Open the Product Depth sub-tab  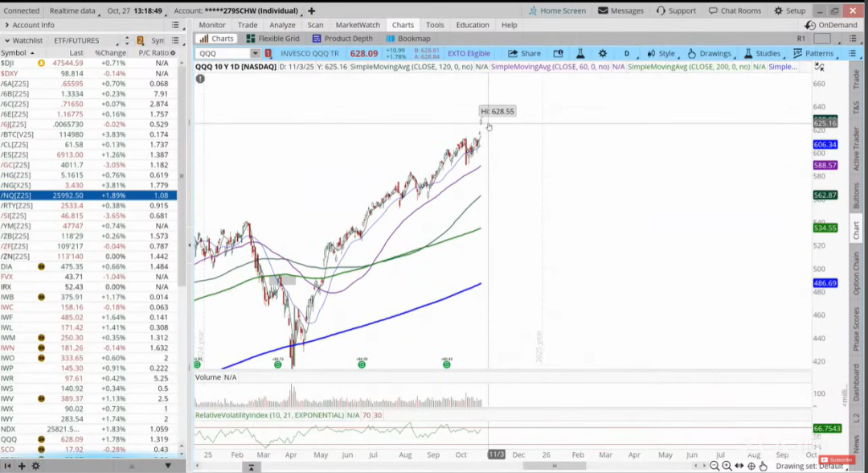click(x=342, y=39)
